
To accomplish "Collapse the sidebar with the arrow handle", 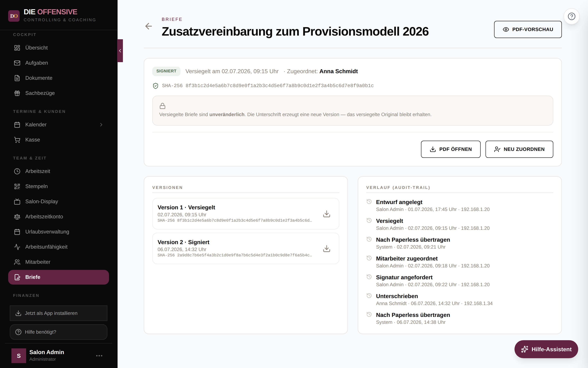I will click(x=120, y=51).
